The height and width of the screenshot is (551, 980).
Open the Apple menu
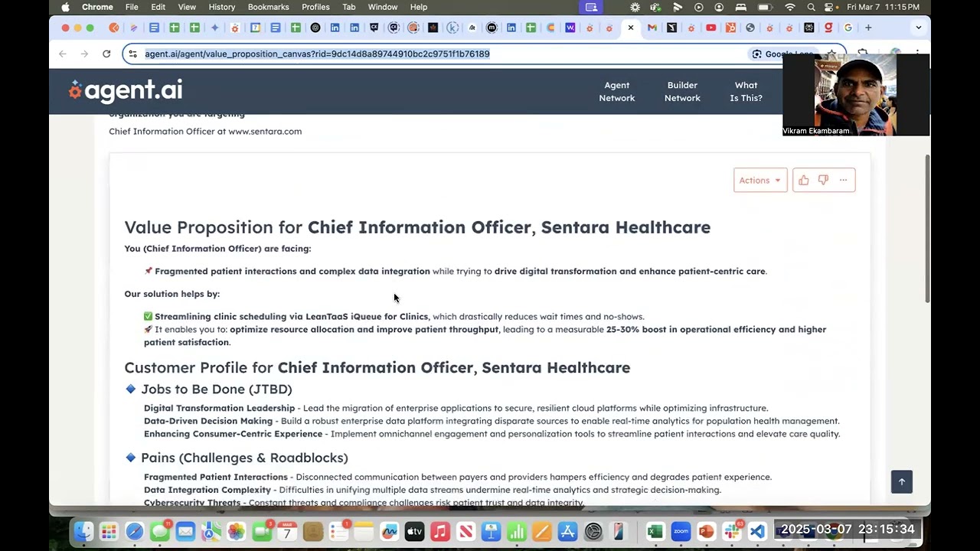[x=65, y=7]
